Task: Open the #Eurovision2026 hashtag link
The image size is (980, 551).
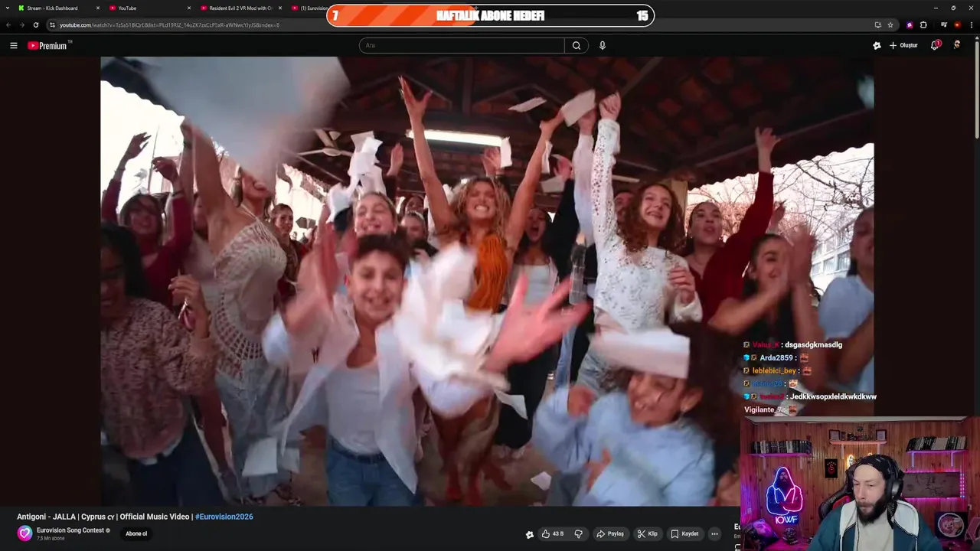Action: point(224,517)
